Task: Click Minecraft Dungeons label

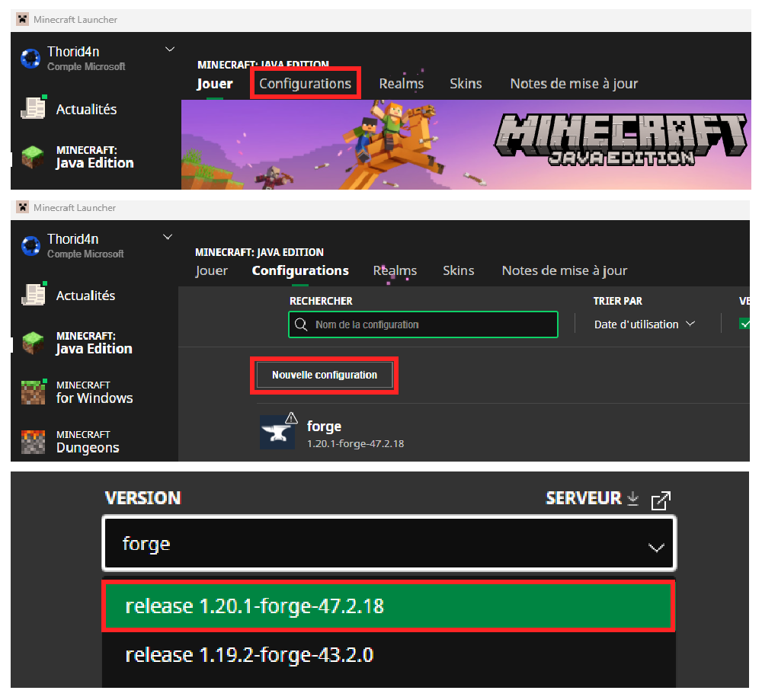Action: (88, 442)
